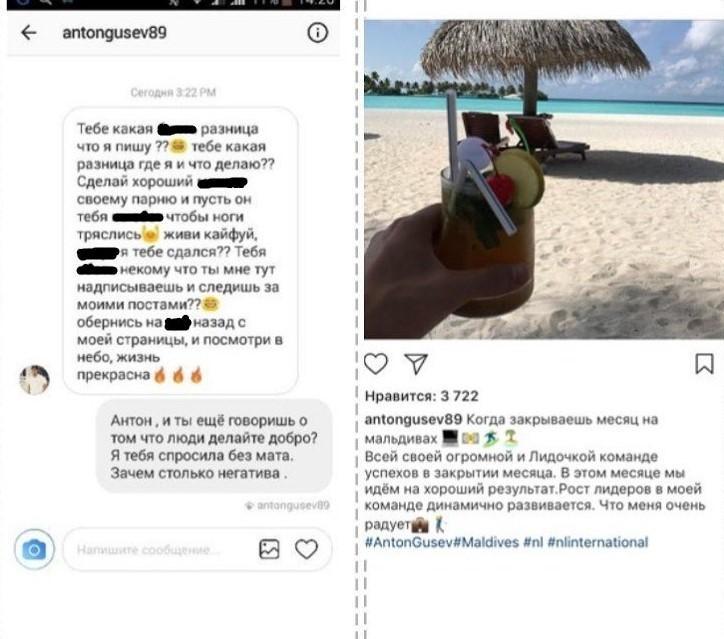Open the conversation info icon
The height and width of the screenshot is (639, 724).
tap(317, 33)
